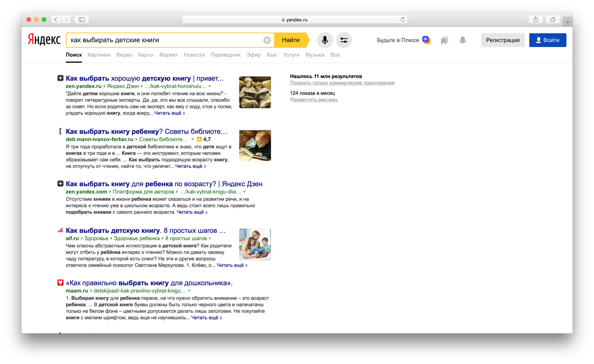Screen dimensions: 594x364
Task: Open search settings sliders icon
Action: 344,40
